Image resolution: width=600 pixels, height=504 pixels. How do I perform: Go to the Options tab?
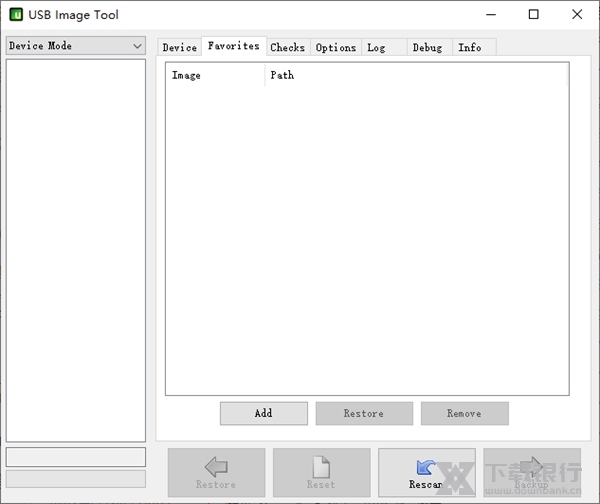point(335,47)
